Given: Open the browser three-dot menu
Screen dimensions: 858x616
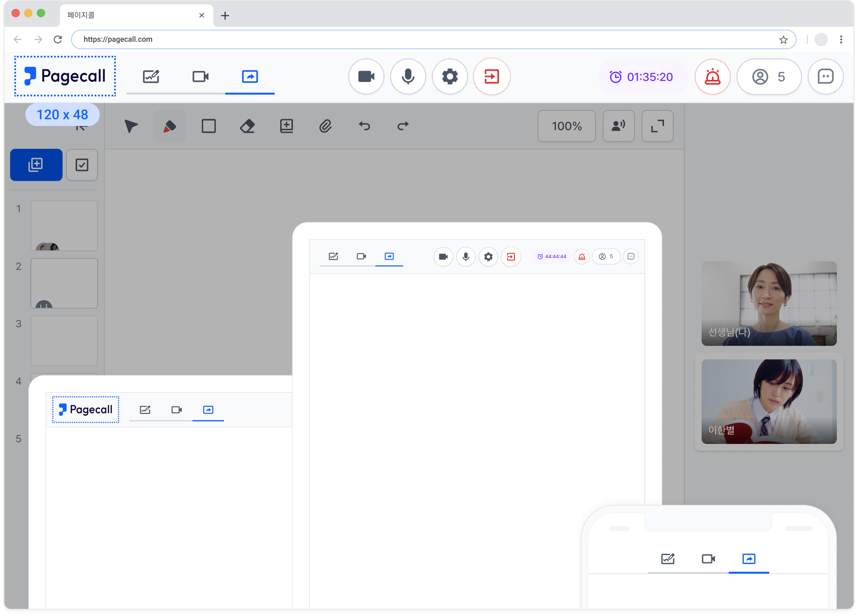Looking at the screenshot, I should tap(841, 39).
